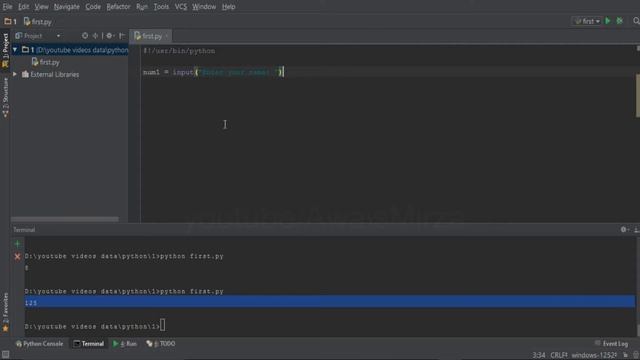Open the View menu
Viewport: 640px width, 360px height.
pyautogui.click(x=41, y=7)
